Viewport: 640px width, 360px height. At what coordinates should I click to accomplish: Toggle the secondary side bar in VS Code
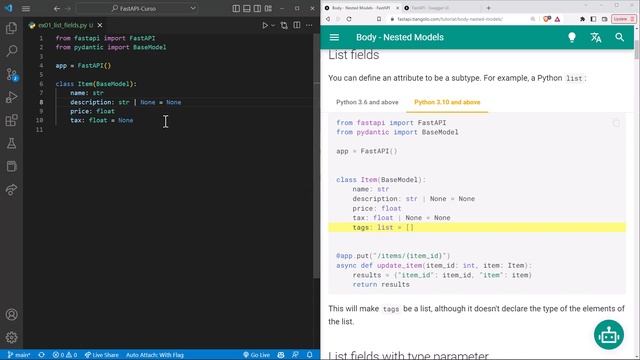click(x=257, y=9)
